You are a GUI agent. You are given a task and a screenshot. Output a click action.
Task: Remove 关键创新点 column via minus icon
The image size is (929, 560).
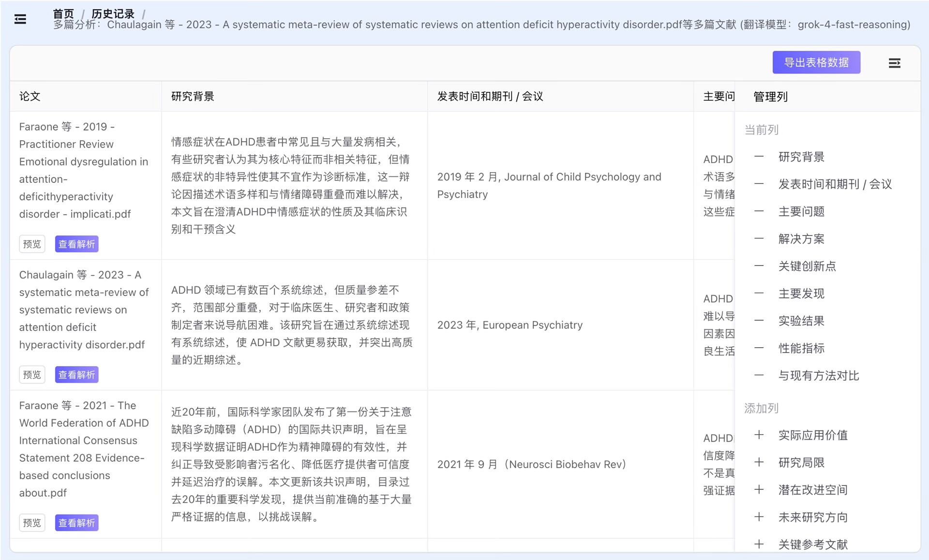(x=759, y=266)
